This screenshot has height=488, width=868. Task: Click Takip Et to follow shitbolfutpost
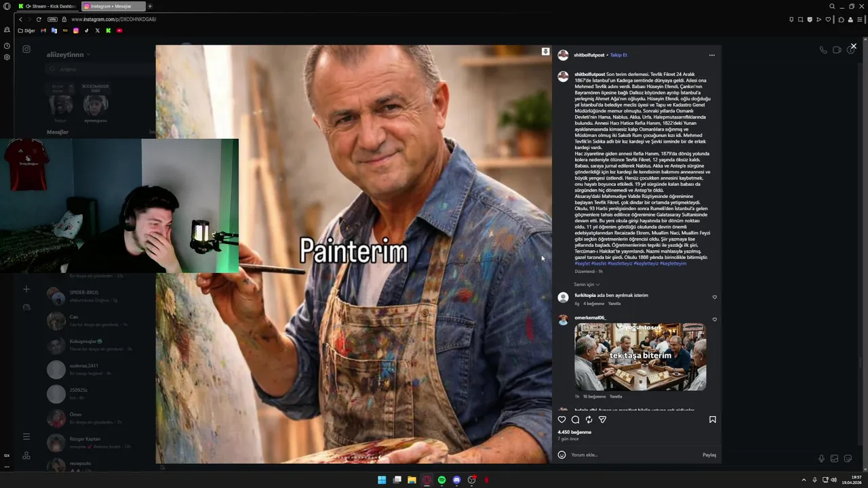point(618,55)
